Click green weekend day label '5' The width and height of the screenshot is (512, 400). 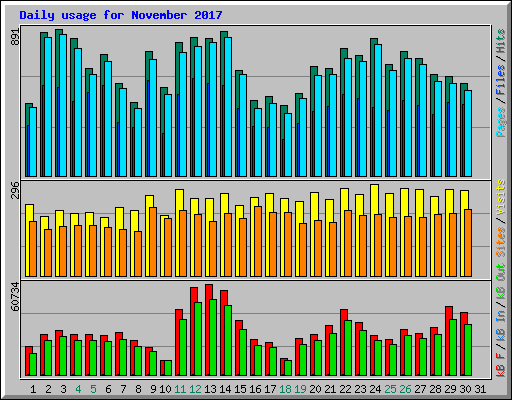(x=93, y=389)
